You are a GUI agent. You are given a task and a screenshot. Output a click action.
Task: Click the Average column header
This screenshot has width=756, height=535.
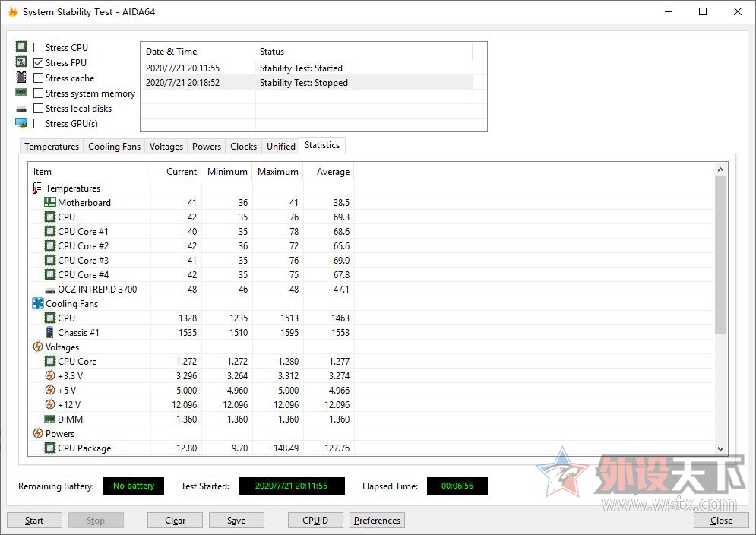click(329, 172)
